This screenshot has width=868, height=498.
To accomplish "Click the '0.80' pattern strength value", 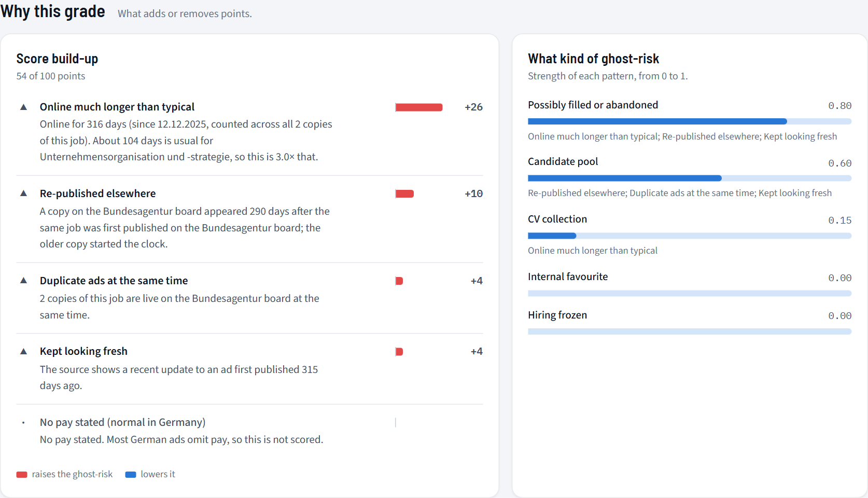I will tap(840, 106).
